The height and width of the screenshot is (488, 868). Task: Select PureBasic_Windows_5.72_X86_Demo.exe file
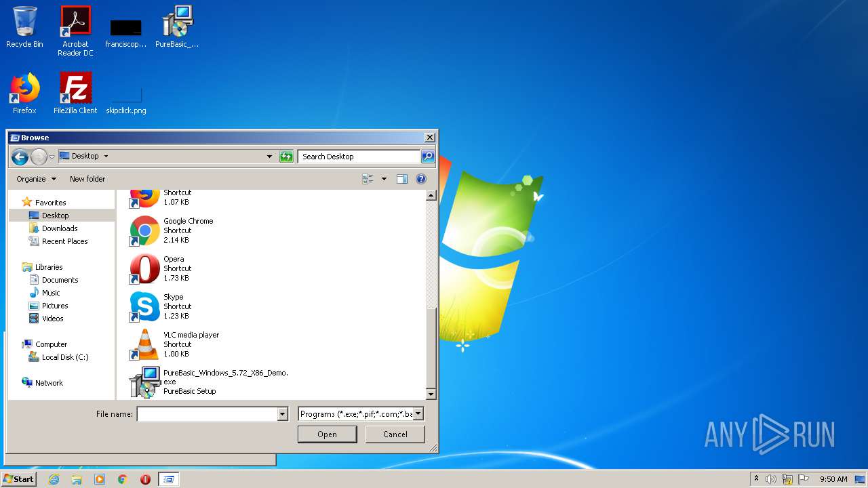coord(209,382)
